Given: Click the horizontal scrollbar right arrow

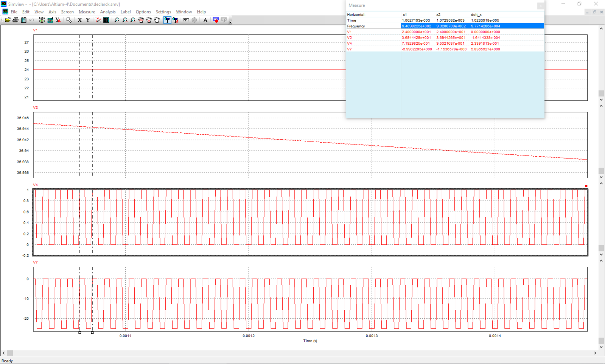Looking at the screenshot, I should click(595, 353).
